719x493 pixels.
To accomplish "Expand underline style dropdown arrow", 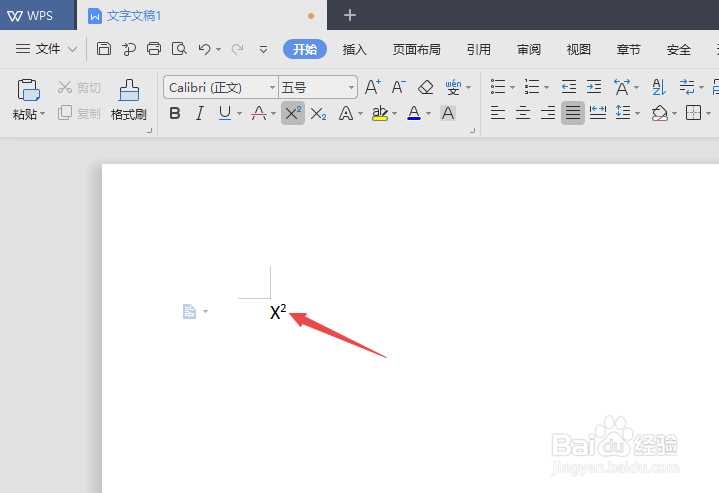I will [239, 114].
